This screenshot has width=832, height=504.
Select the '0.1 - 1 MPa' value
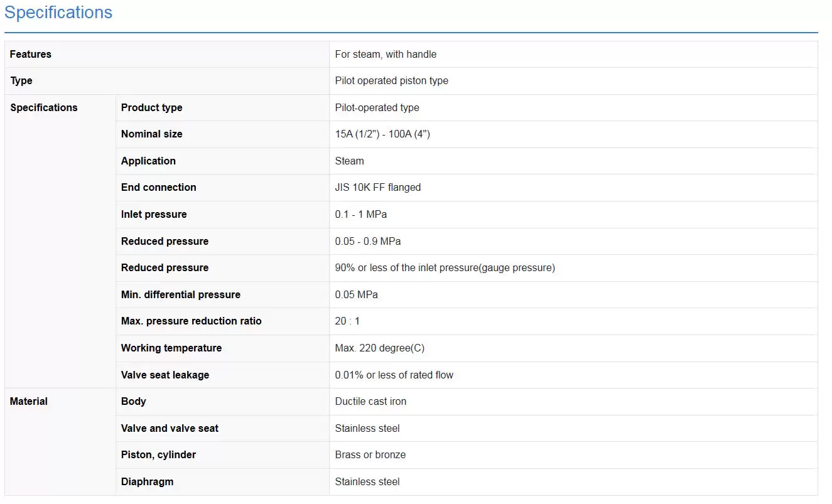(x=361, y=215)
